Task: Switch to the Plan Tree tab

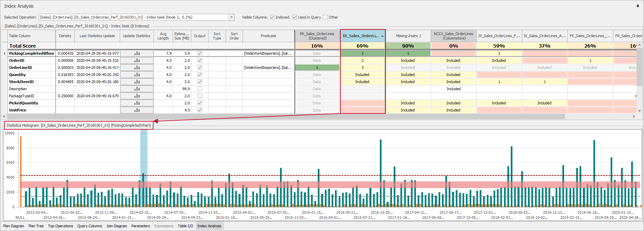Action: 36,226
